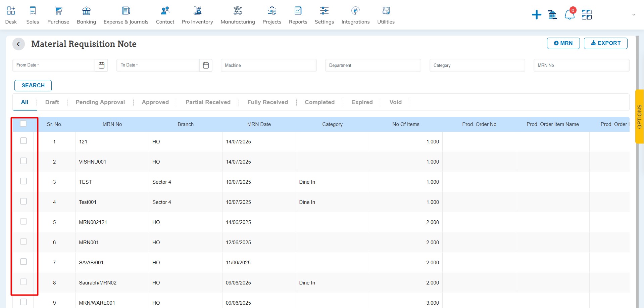
Task: Open the Settings sliders icon
Action: click(x=324, y=11)
